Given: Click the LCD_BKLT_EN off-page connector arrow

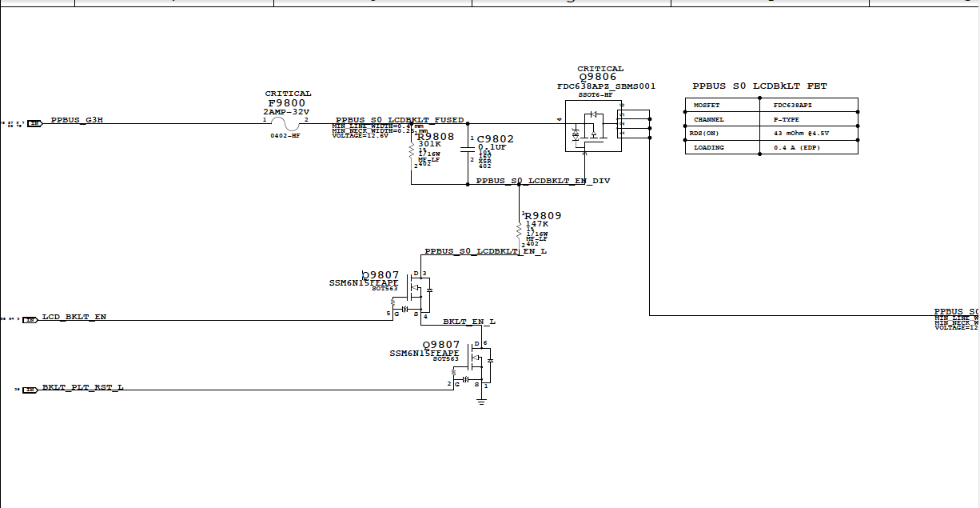Looking at the screenshot, I should [31, 319].
